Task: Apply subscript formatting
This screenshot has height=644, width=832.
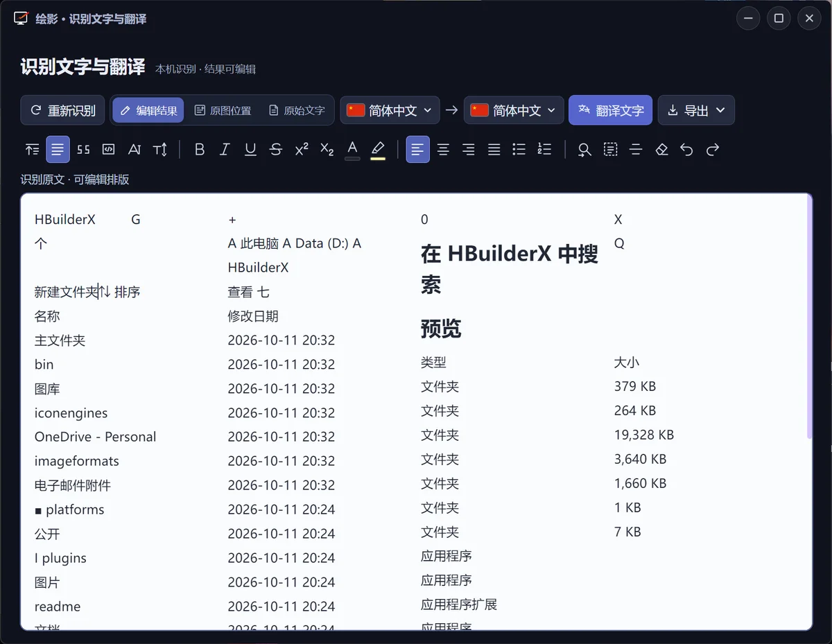Action: click(327, 149)
